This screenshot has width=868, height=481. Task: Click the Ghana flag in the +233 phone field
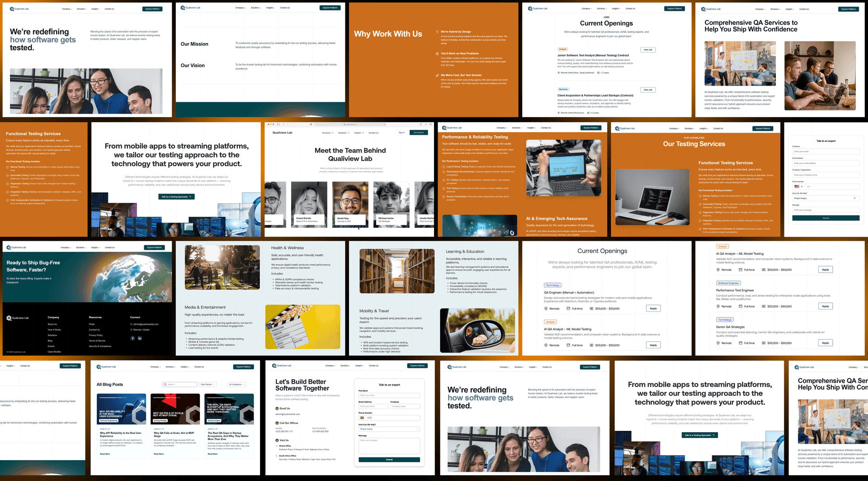coord(362,418)
